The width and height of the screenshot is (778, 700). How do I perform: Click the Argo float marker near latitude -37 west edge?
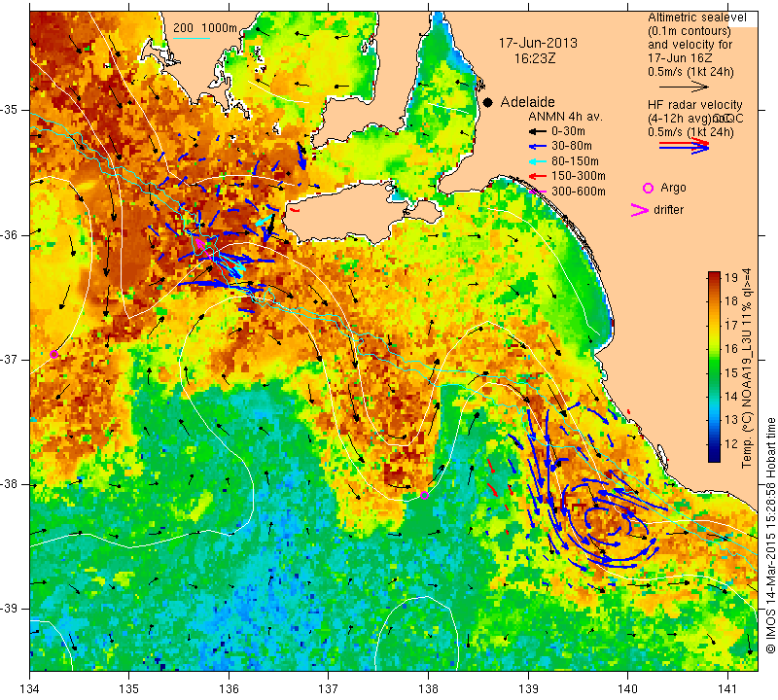(54, 354)
